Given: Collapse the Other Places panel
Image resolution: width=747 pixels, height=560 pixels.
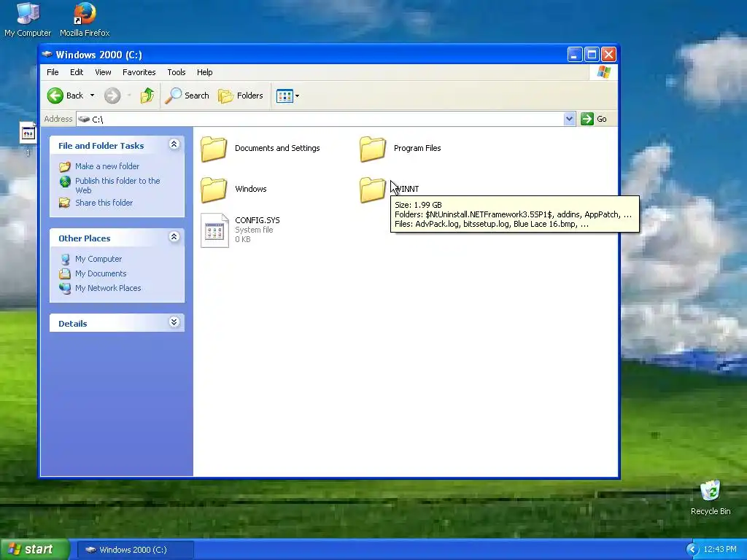Looking at the screenshot, I should [174, 237].
